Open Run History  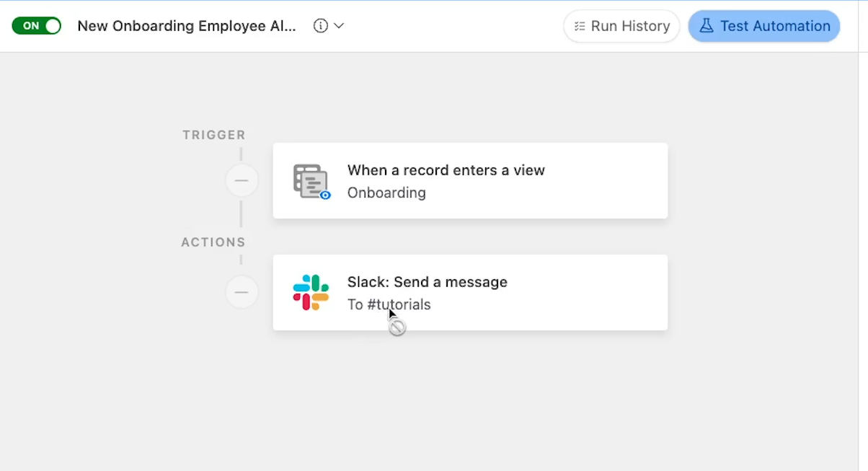621,26
